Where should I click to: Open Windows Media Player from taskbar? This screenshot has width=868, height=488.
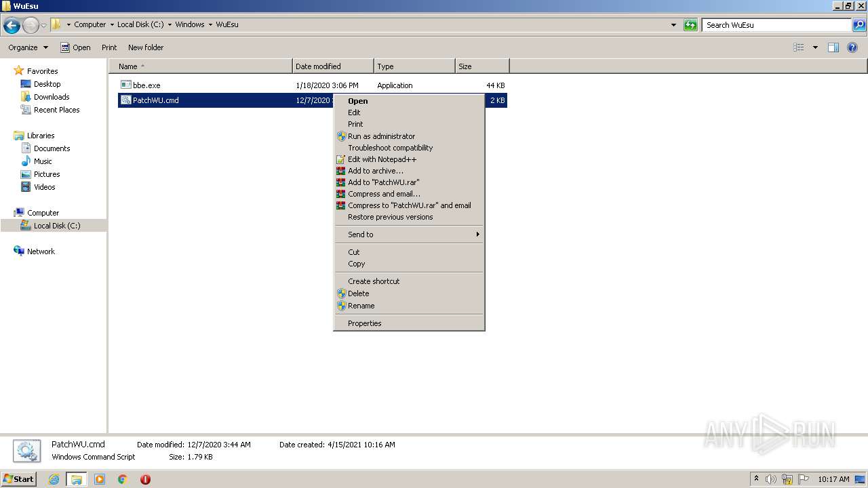(100, 479)
